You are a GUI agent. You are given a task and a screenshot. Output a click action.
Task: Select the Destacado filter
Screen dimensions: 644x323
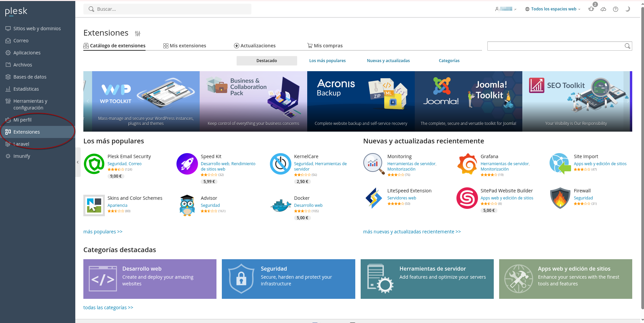coord(267,61)
